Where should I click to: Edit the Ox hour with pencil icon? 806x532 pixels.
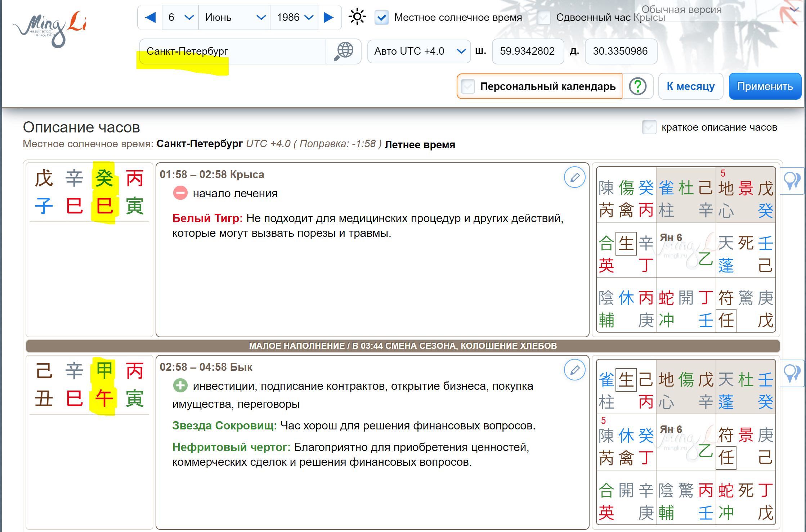[x=574, y=370]
